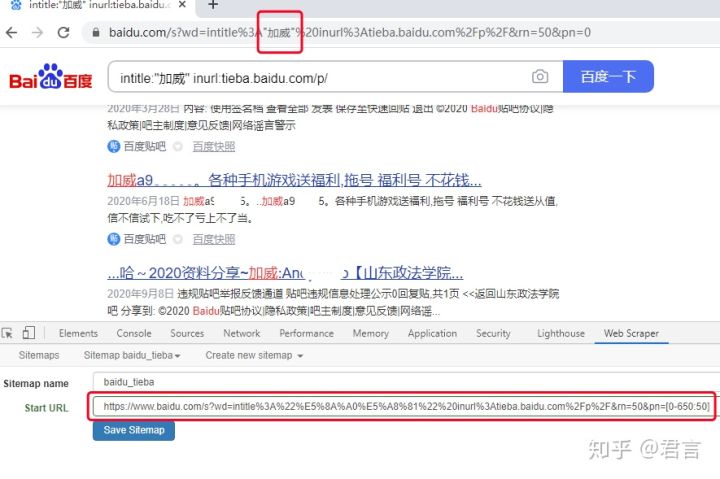Click the browser forward arrow
Screen dimensions: 720x479
[37, 33]
